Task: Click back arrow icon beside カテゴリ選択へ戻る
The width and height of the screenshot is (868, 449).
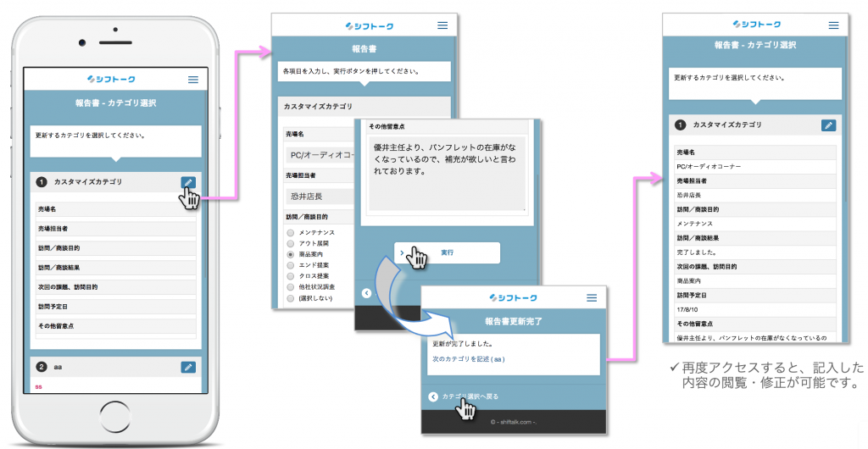Action: [x=433, y=396]
